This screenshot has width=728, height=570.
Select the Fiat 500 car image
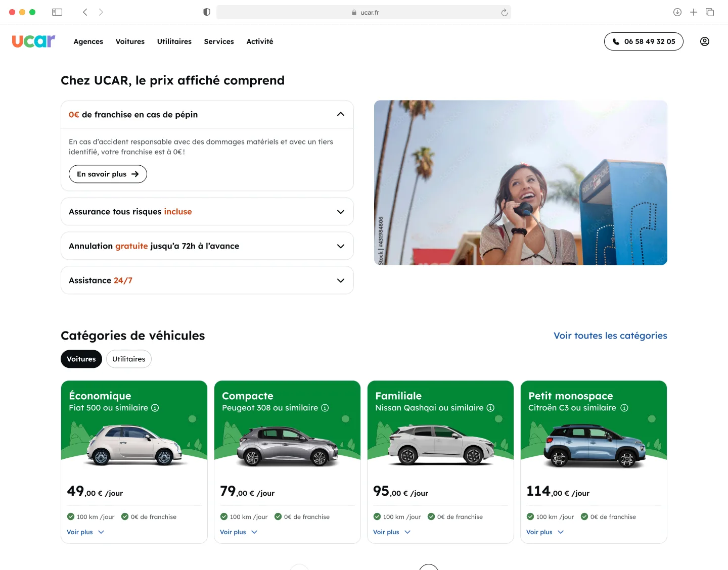[x=134, y=445]
